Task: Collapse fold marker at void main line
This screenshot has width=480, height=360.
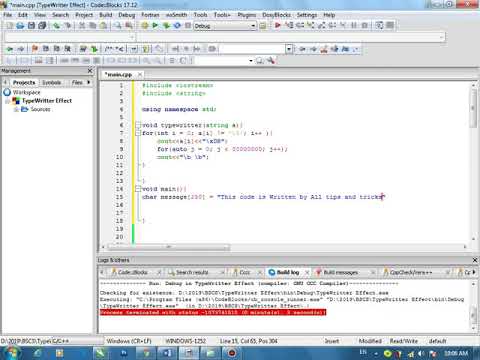Action: pyautogui.click(x=138, y=189)
